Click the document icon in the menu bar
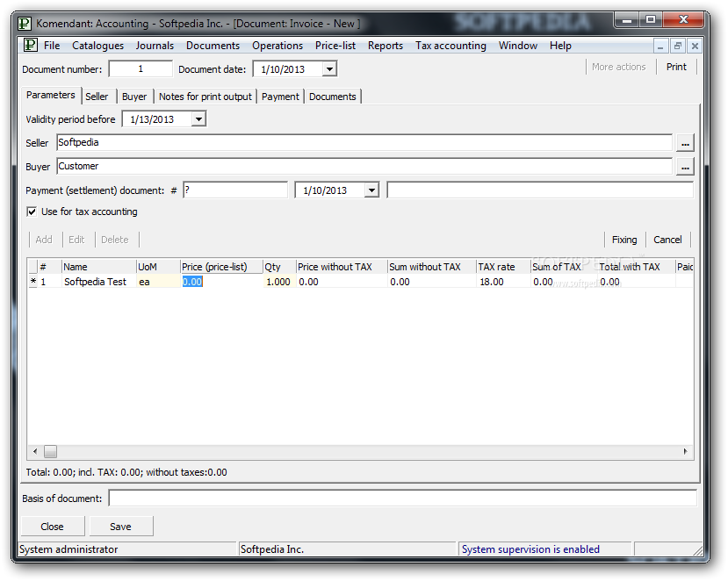Screen dimensions: 728x581 coord(30,45)
